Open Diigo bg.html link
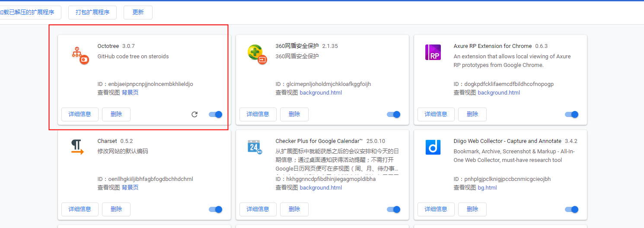This screenshot has width=644, height=228. coord(488,187)
